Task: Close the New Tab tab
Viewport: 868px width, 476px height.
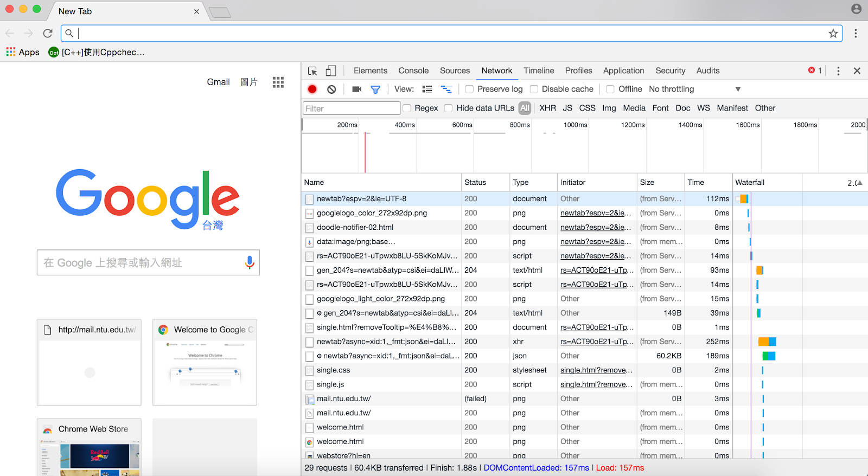Action: (196, 11)
